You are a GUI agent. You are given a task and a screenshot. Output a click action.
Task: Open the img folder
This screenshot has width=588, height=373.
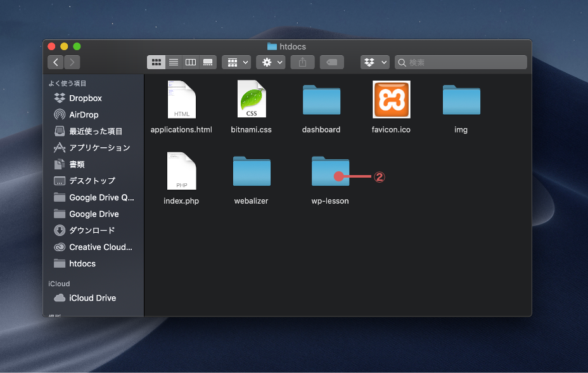pyautogui.click(x=461, y=100)
